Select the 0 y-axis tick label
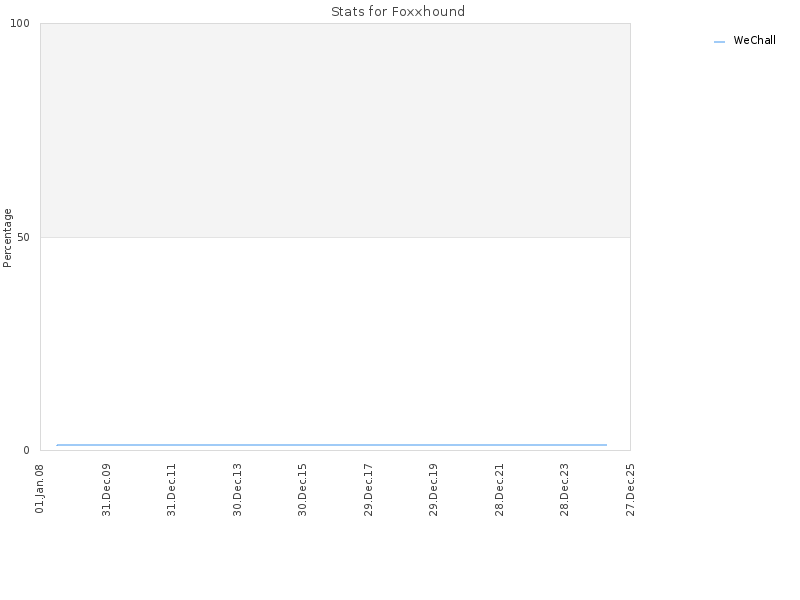The image size is (800, 600). pos(27,451)
